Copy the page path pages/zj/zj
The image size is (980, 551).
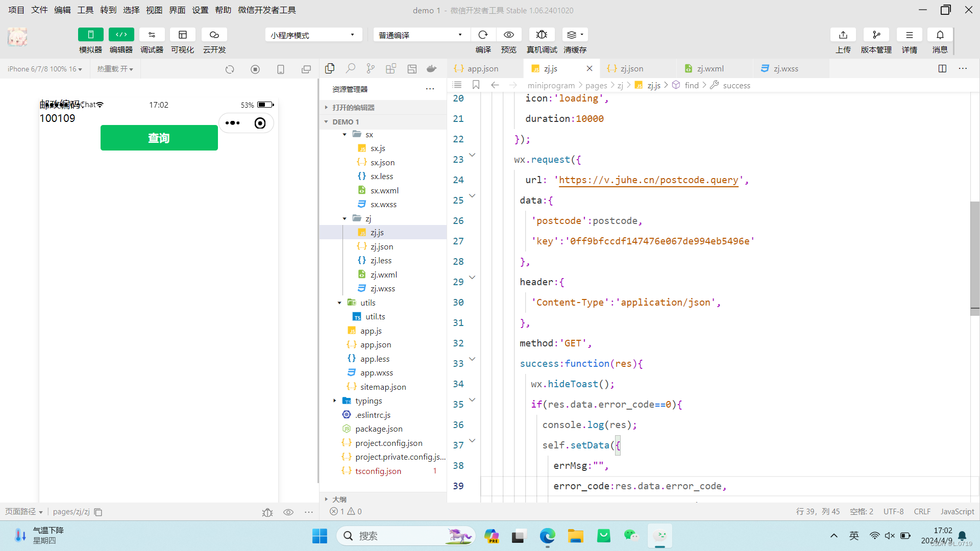click(99, 512)
